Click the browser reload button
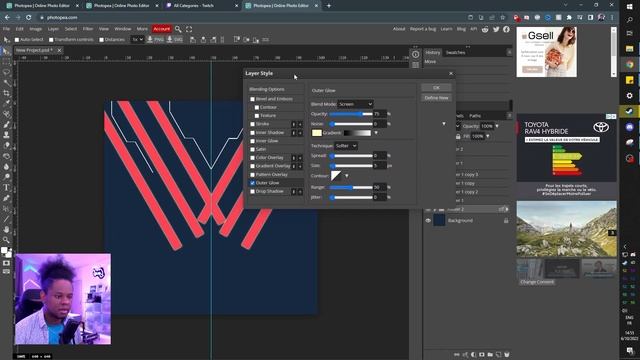This screenshot has height=360, width=640. [x=28, y=18]
